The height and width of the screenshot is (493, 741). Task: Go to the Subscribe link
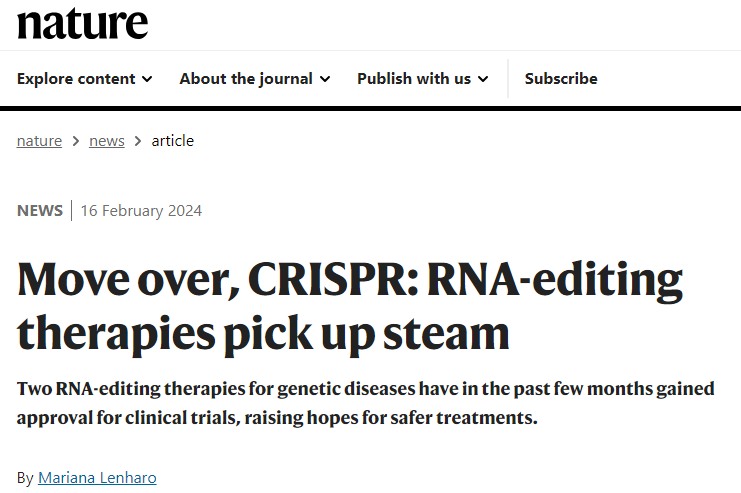561,79
